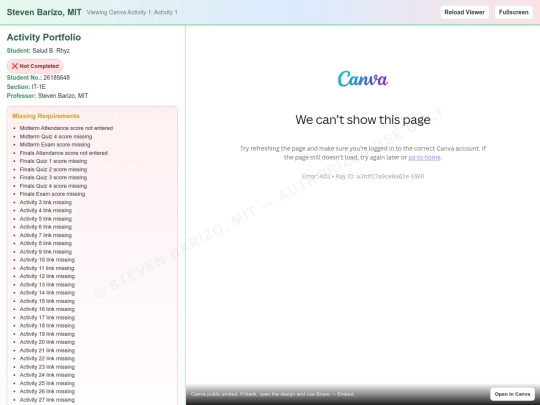
Task: Select 'Activity 27 link missing'
Action: 47,400
